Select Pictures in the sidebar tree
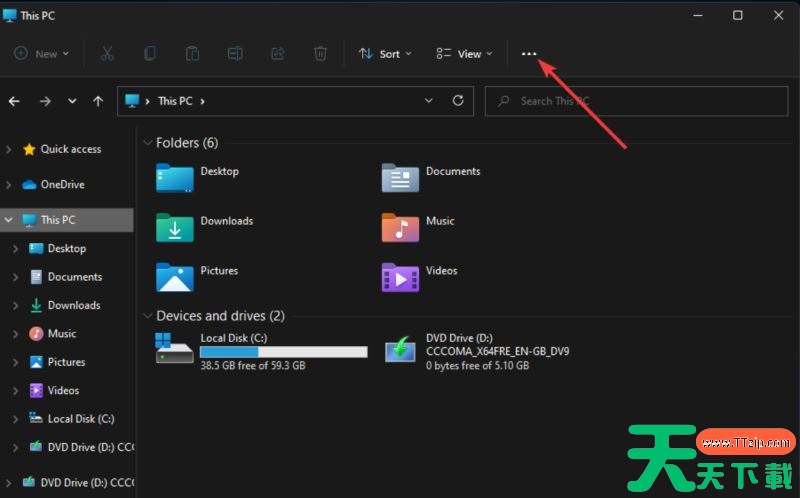 coord(66,362)
